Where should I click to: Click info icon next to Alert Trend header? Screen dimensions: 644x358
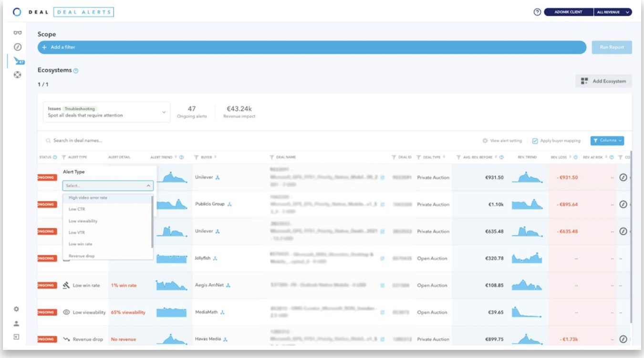click(x=181, y=157)
